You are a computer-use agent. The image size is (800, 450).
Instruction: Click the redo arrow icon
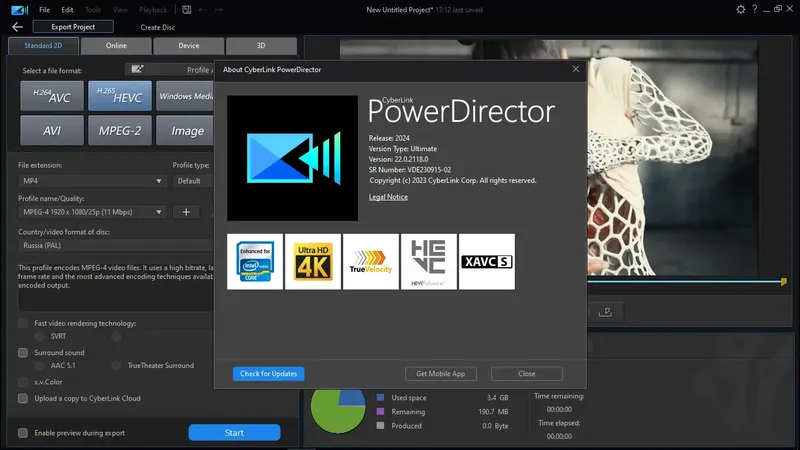[218, 10]
